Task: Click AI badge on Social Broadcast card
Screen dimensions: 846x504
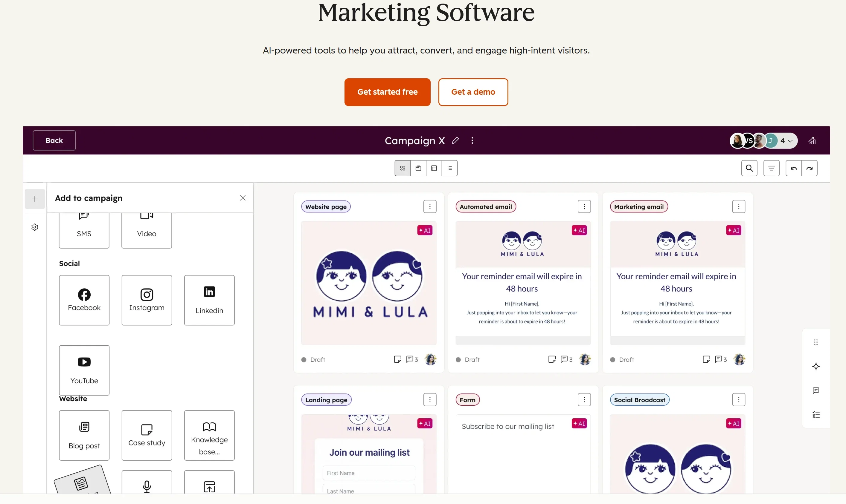Action: pyautogui.click(x=734, y=424)
